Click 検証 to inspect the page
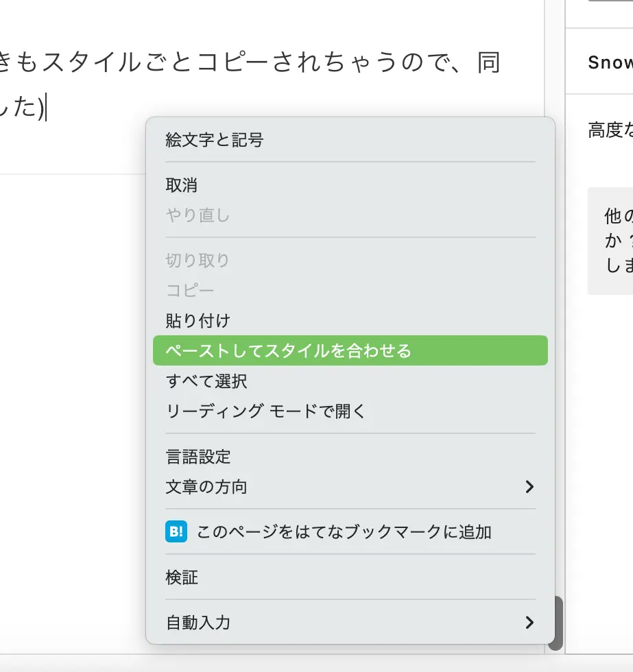 point(182,577)
